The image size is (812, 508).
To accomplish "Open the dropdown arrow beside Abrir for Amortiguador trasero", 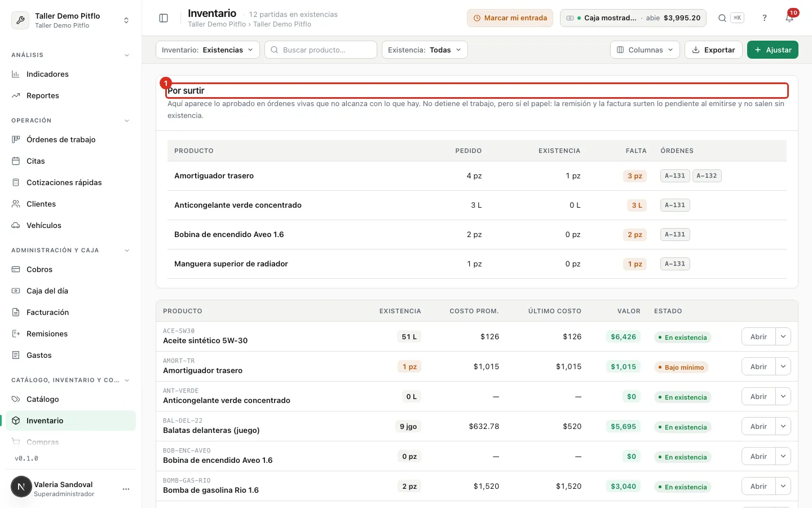I will point(783,366).
